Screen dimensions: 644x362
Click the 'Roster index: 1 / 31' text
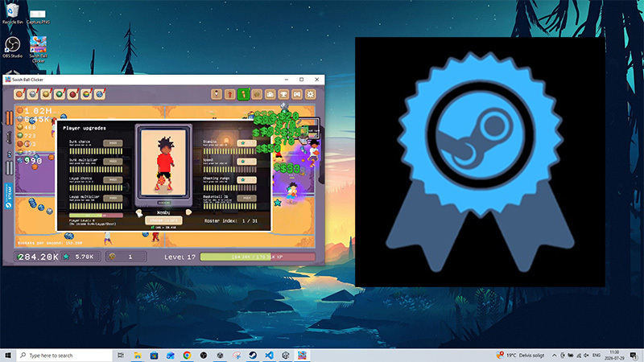(x=231, y=220)
